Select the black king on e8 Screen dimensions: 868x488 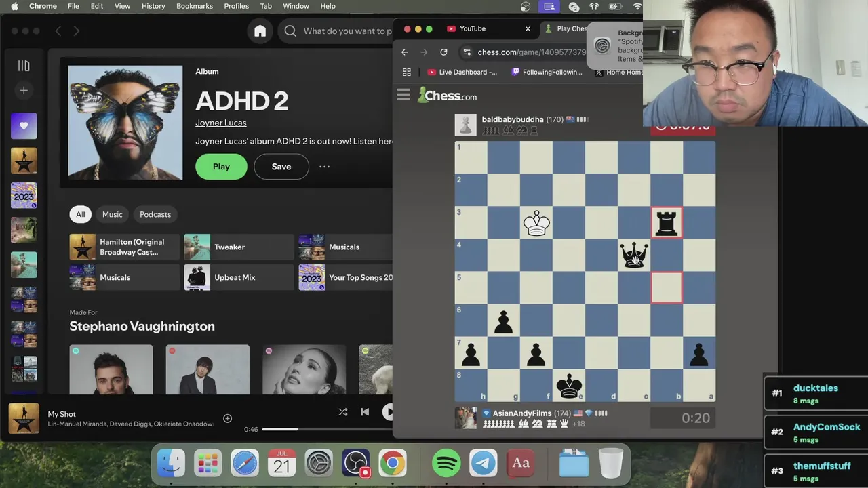pyautogui.click(x=569, y=386)
